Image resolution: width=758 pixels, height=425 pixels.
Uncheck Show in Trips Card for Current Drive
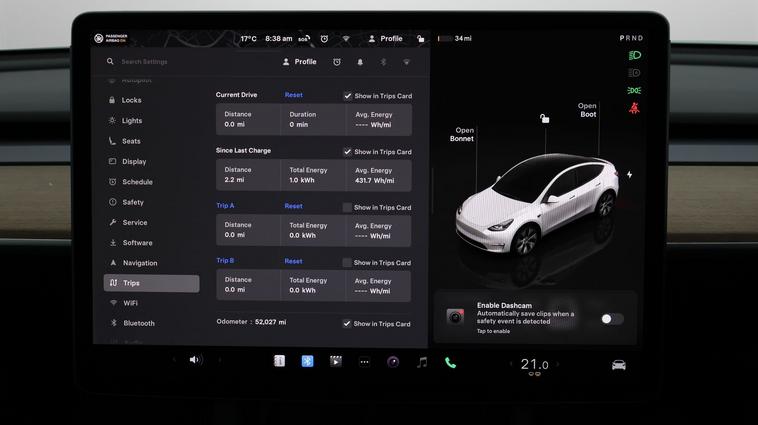(347, 96)
